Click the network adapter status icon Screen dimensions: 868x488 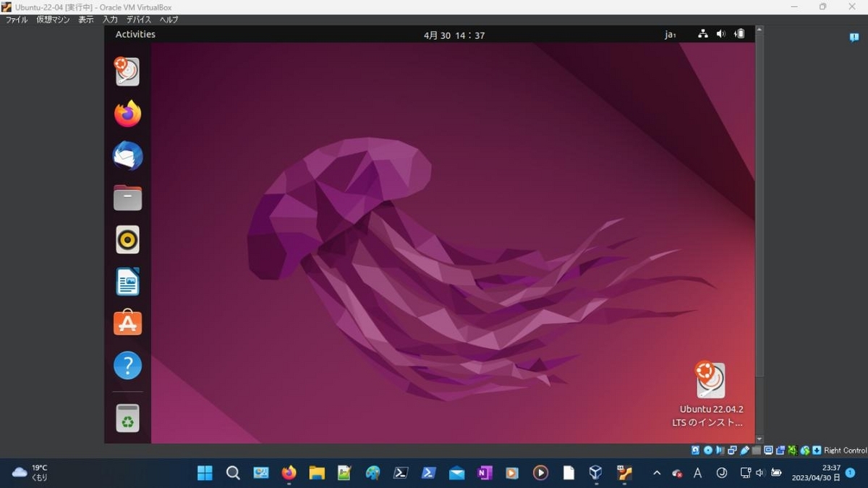coord(732,450)
